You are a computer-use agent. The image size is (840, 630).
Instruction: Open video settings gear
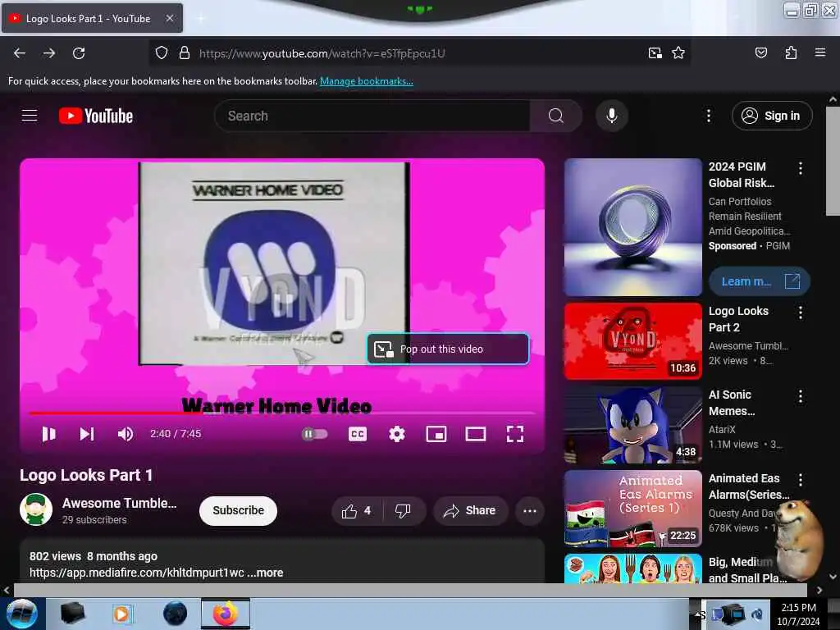click(397, 434)
